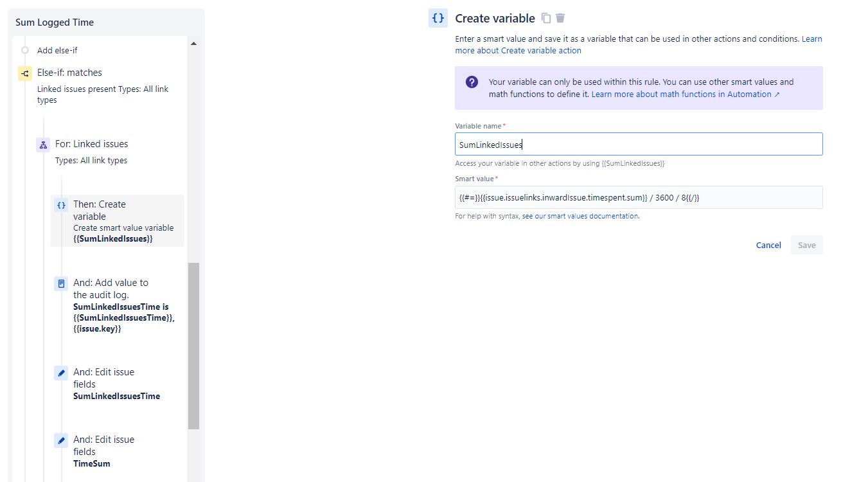Click the Variable name input field

639,144
